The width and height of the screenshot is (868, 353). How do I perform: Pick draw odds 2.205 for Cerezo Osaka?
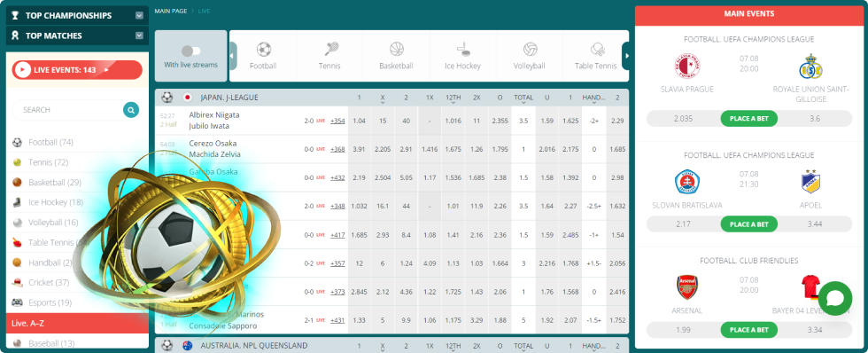click(383, 149)
